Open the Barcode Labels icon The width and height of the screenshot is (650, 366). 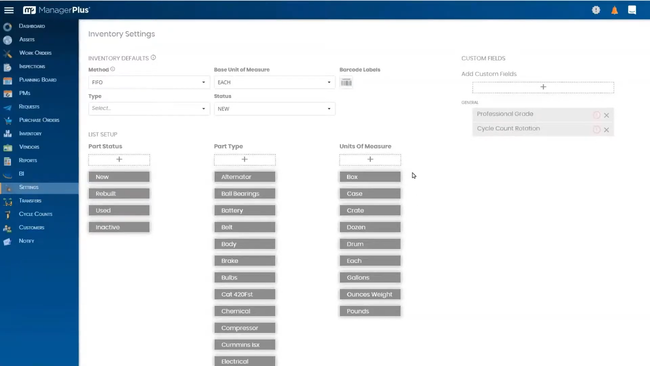point(346,82)
